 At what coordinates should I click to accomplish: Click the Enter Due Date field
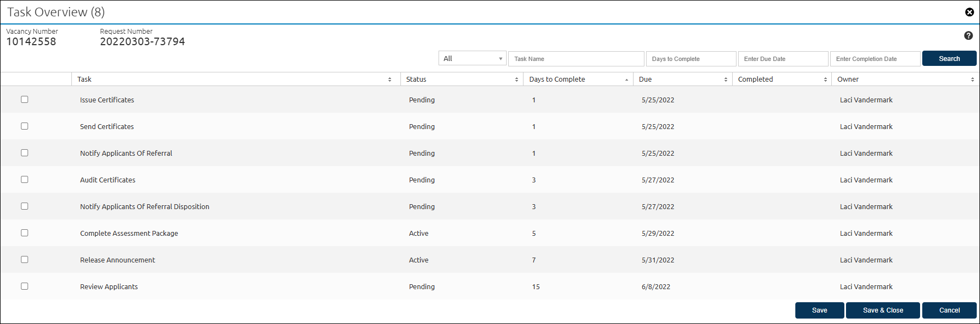click(x=783, y=59)
